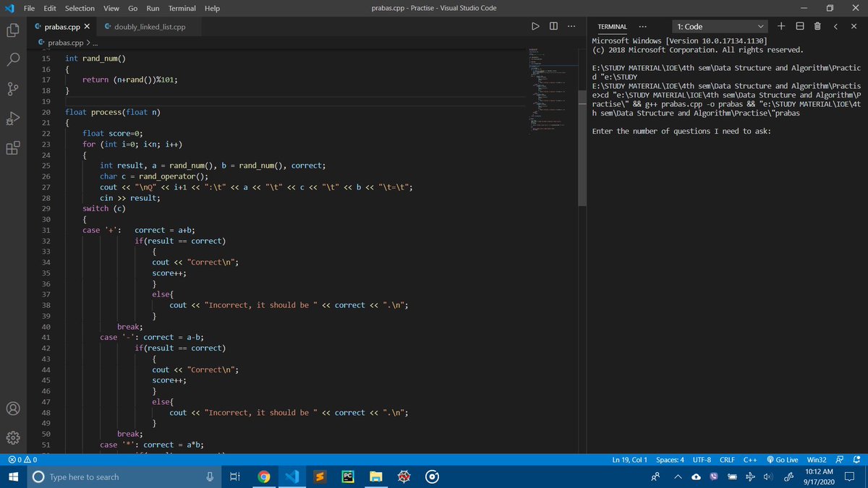Create a new terminal with plus icon
The height and width of the screenshot is (488, 868).
coord(782,27)
